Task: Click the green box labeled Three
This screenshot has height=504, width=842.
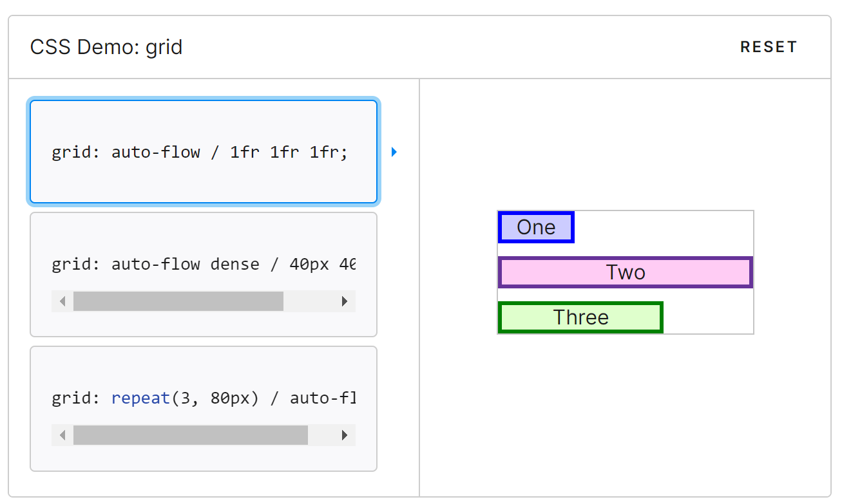Action: pyautogui.click(x=580, y=317)
